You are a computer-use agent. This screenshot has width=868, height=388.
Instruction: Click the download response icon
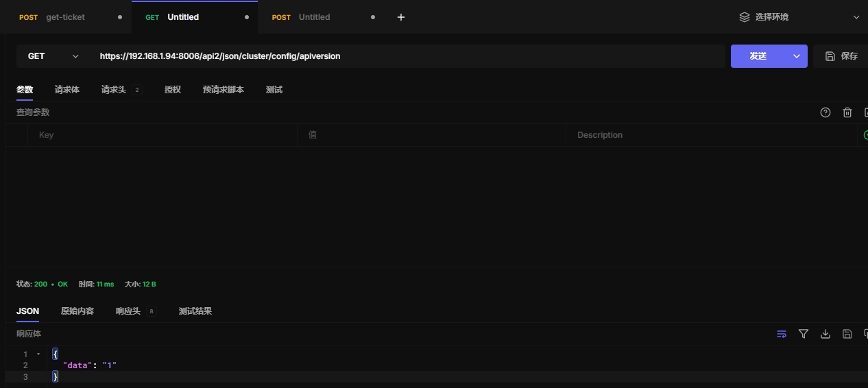coord(825,334)
